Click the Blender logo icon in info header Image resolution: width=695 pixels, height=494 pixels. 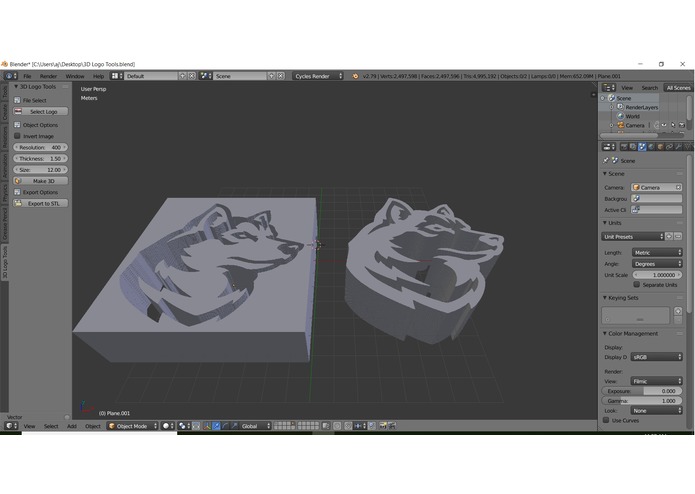pyautogui.click(x=355, y=76)
